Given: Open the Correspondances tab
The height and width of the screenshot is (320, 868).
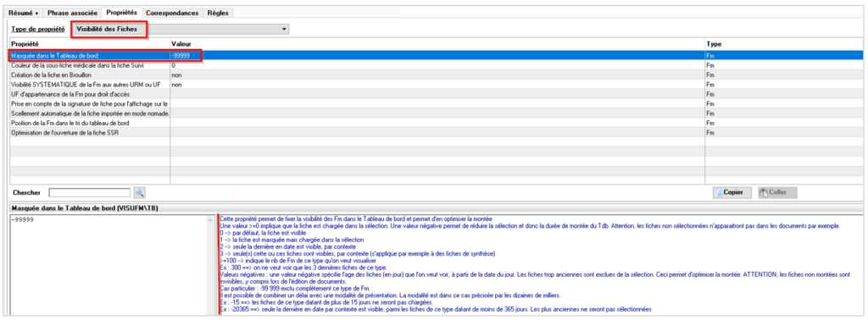Looking at the screenshot, I should click(x=171, y=12).
